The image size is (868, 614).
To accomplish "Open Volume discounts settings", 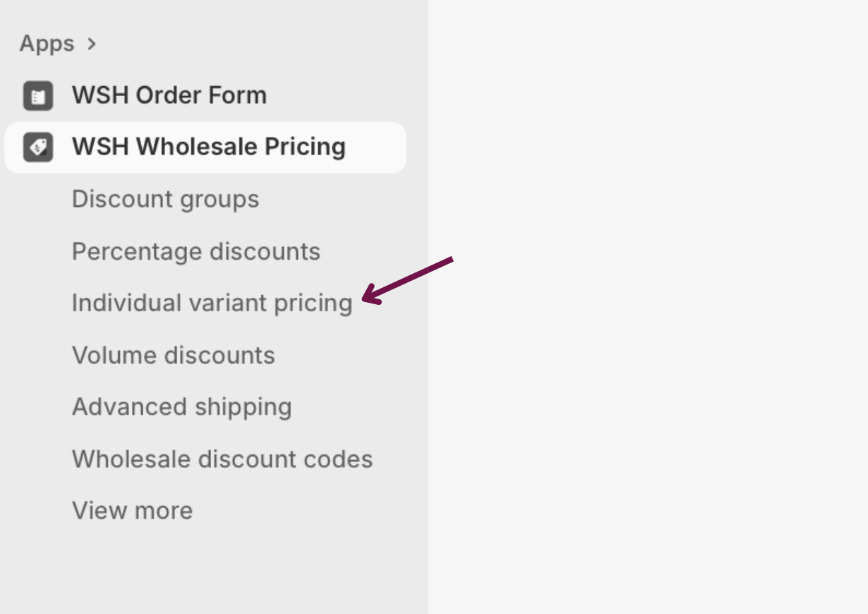I will click(x=173, y=356).
